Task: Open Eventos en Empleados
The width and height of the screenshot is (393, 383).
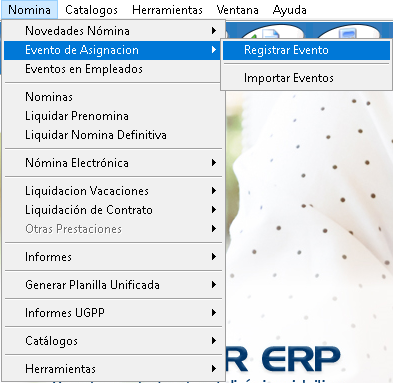Action: click(113, 69)
